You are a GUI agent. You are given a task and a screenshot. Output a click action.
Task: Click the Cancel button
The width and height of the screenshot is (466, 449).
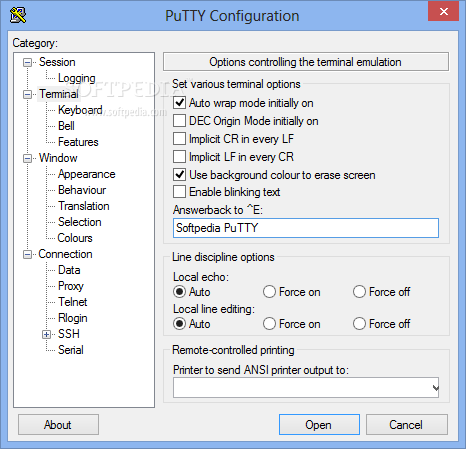click(x=407, y=425)
